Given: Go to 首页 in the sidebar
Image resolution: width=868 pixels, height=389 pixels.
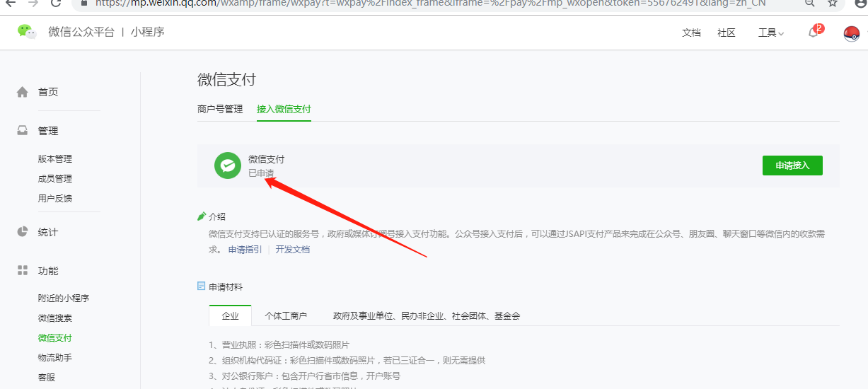Looking at the screenshot, I should coord(48,92).
